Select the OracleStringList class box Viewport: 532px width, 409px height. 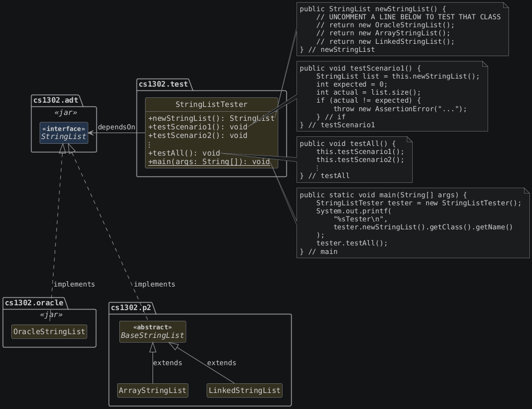(49, 331)
